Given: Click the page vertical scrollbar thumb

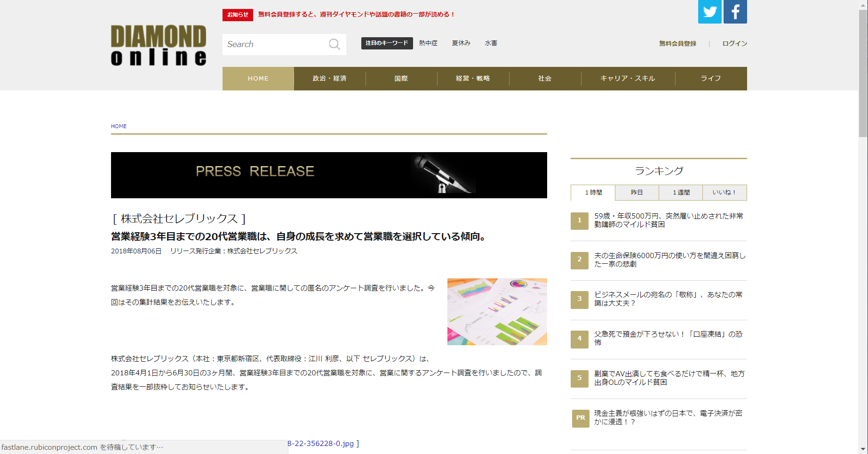Looking at the screenshot, I should point(863,73).
